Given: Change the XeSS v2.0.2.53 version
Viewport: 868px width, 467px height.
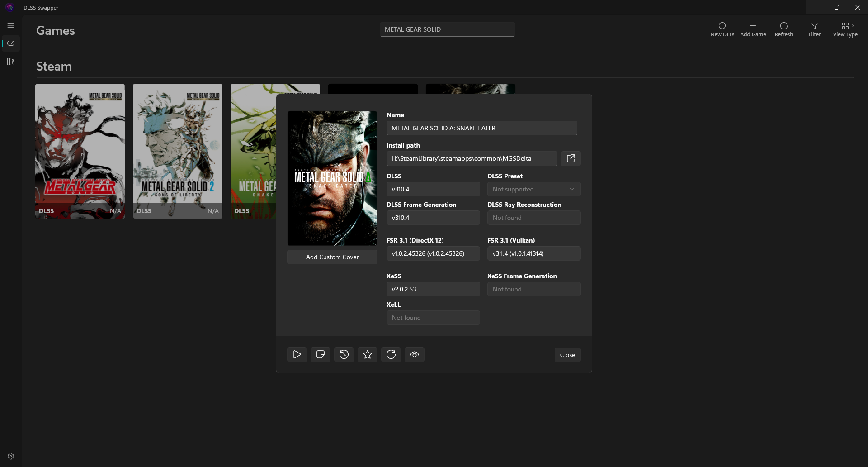Looking at the screenshot, I should click(433, 289).
